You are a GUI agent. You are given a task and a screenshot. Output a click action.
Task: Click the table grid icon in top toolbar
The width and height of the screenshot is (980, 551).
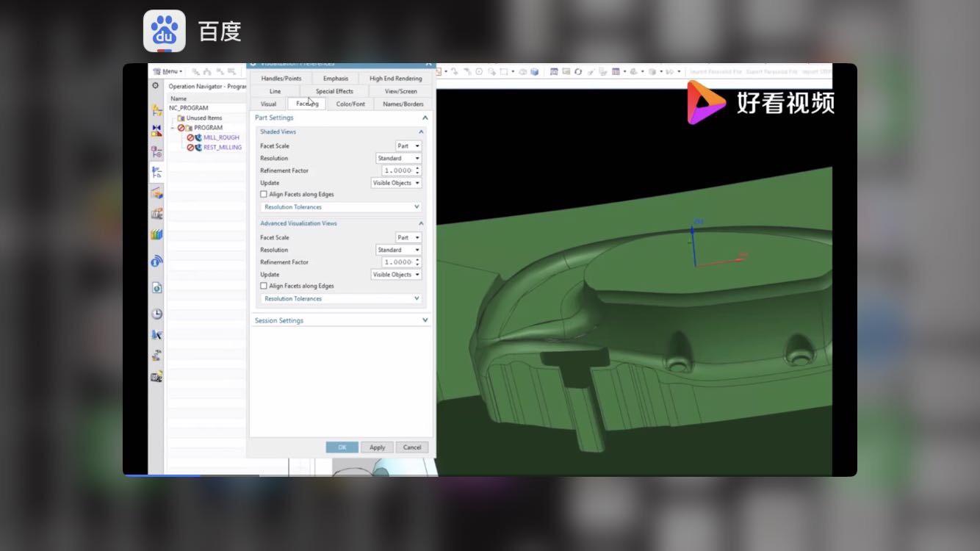[x=616, y=72]
